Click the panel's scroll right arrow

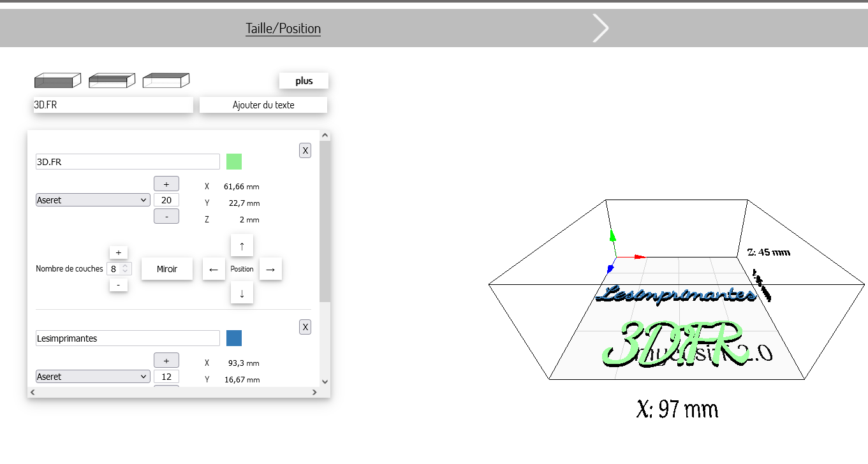[x=314, y=393]
